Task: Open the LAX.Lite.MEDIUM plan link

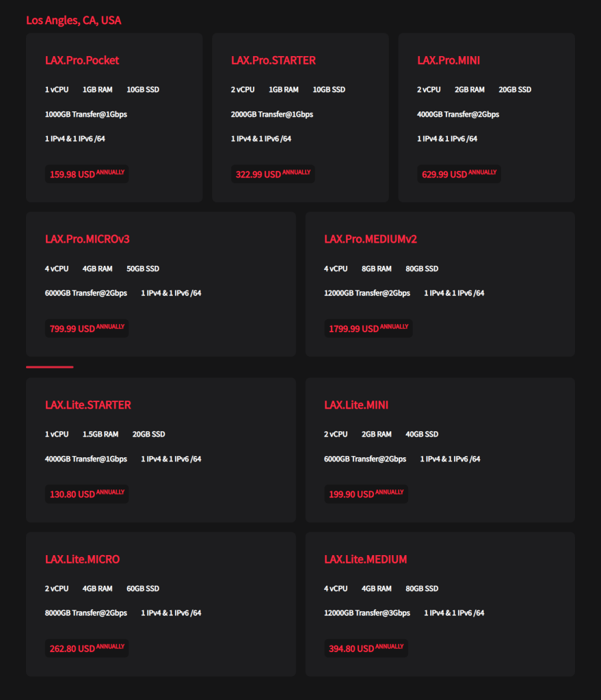Action: pyautogui.click(x=366, y=559)
